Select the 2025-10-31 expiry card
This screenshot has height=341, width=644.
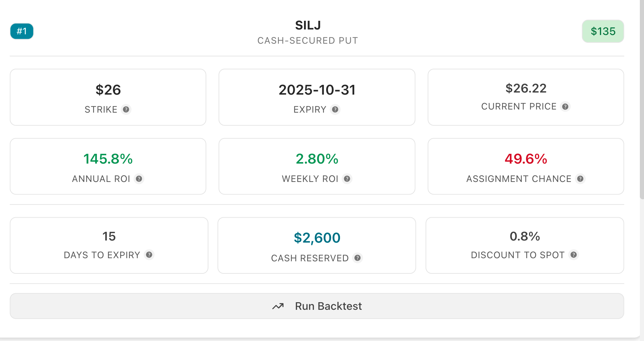pyautogui.click(x=317, y=97)
